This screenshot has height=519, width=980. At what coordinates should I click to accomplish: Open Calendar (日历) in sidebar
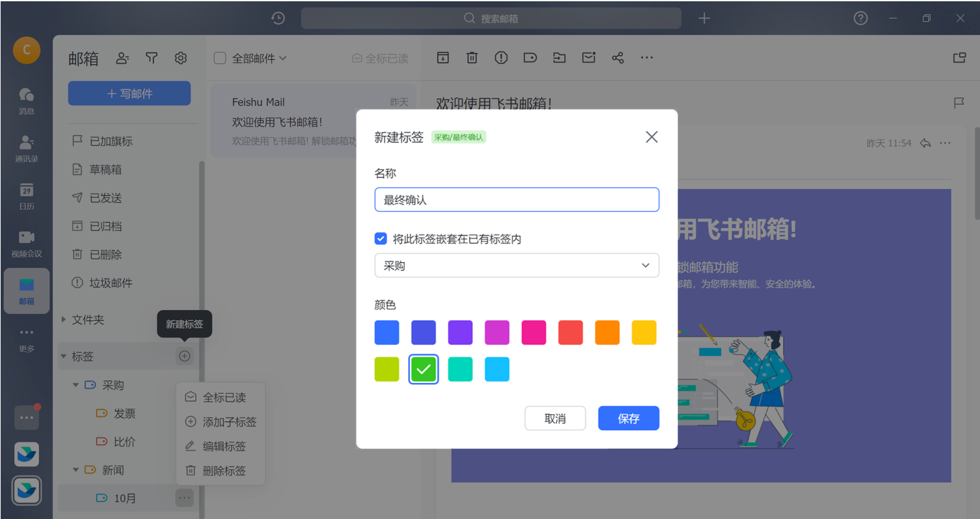[x=27, y=196]
